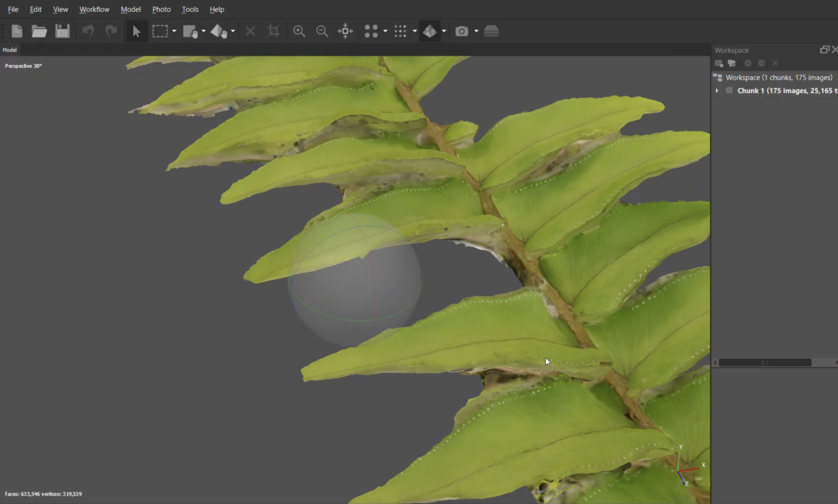Open the Tools menu

coord(190,9)
